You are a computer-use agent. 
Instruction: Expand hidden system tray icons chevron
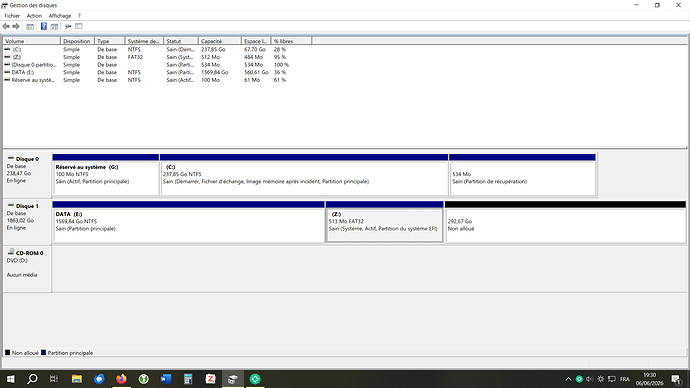pyautogui.click(x=568, y=379)
